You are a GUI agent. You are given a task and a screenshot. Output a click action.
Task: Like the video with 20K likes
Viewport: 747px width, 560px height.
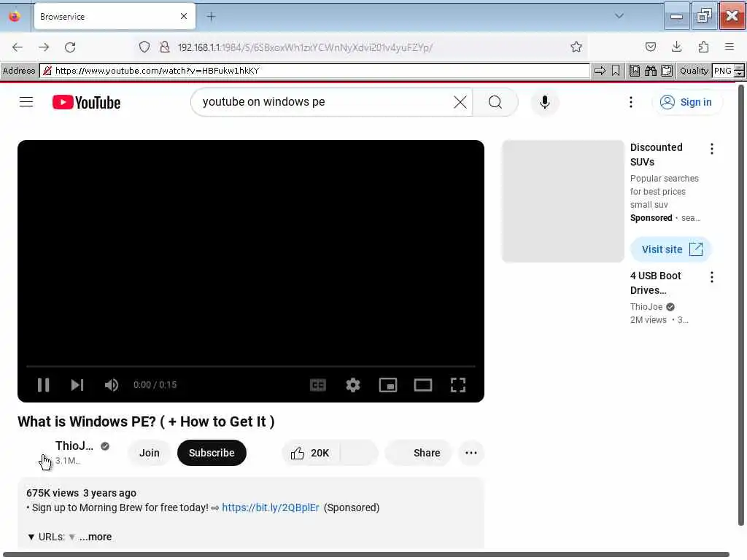(310, 453)
